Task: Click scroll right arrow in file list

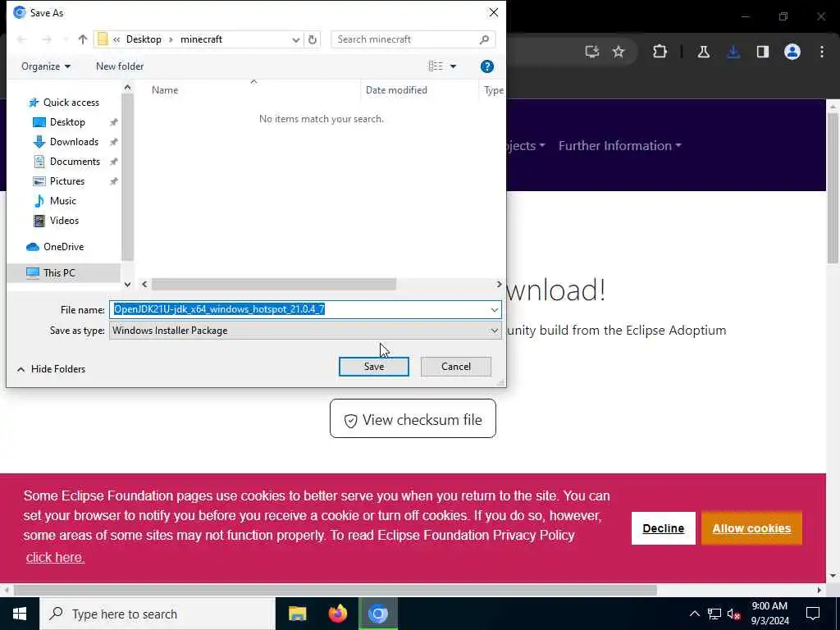Action: click(x=499, y=285)
